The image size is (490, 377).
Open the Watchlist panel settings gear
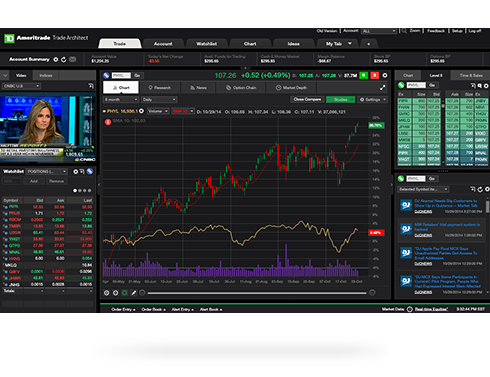click(x=75, y=172)
